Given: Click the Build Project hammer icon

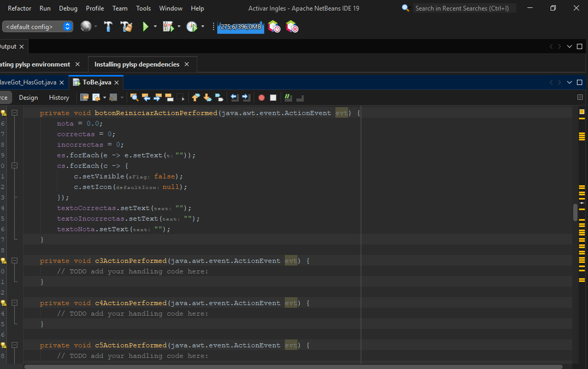Looking at the screenshot, I should click(x=109, y=26).
